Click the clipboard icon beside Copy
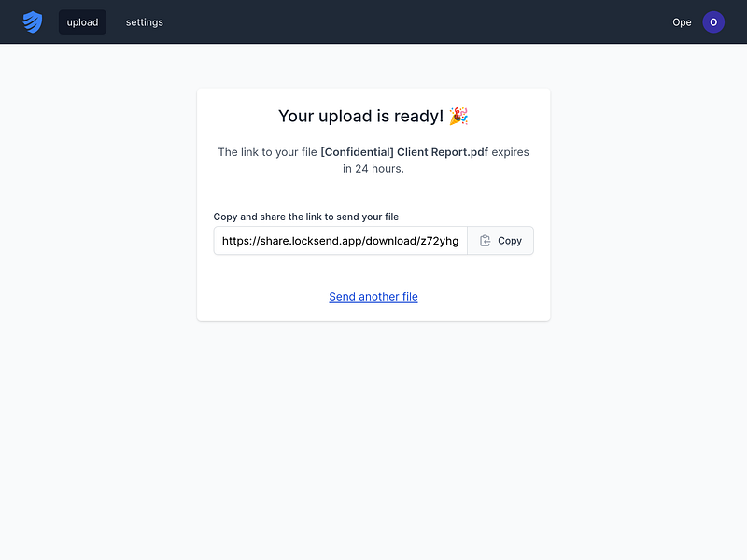The image size is (747, 560). point(485,241)
